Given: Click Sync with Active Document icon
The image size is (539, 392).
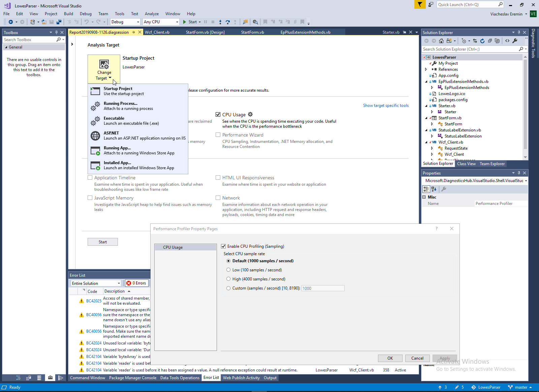Looking at the screenshot, I should point(475,41).
